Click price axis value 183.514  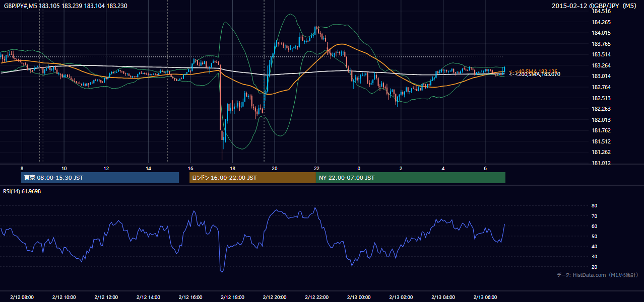point(601,54)
